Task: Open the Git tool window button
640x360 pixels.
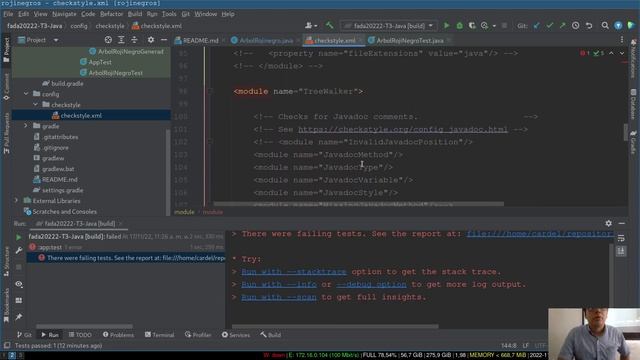Action: [24, 335]
